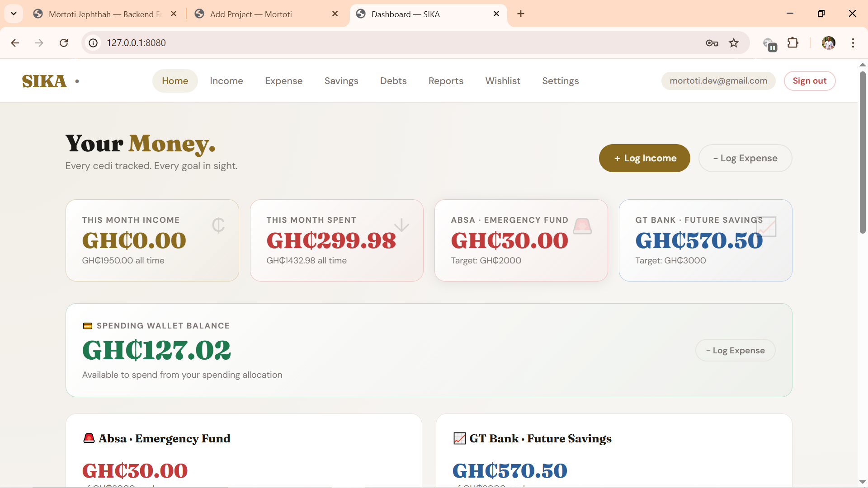
Task: Open the paused extension icon in toolbar
Action: click(769, 44)
